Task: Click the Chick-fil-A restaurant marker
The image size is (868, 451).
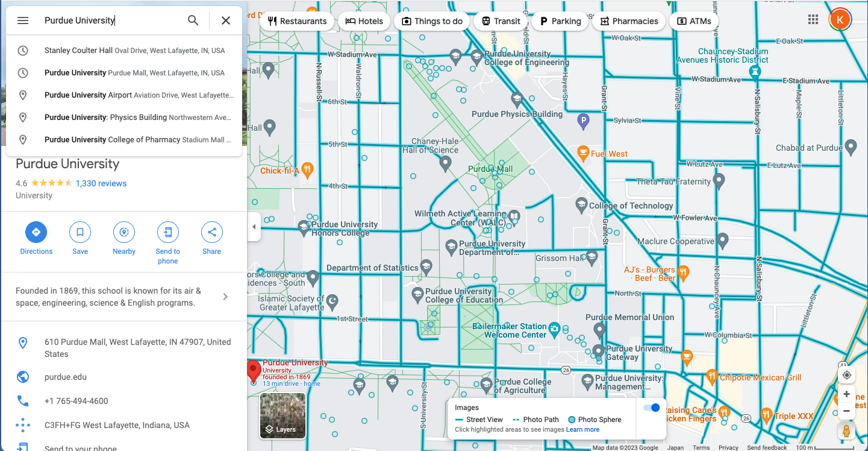Action: pyautogui.click(x=307, y=170)
